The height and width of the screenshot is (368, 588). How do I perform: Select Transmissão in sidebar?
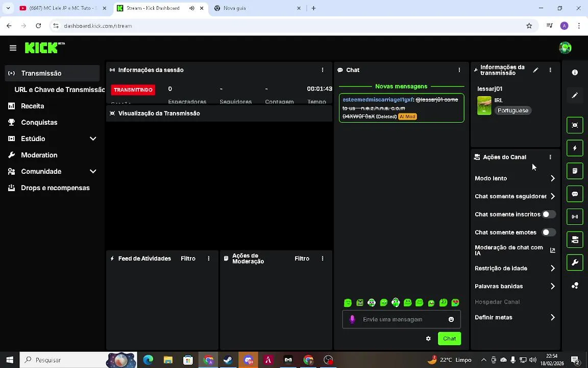point(52,73)
